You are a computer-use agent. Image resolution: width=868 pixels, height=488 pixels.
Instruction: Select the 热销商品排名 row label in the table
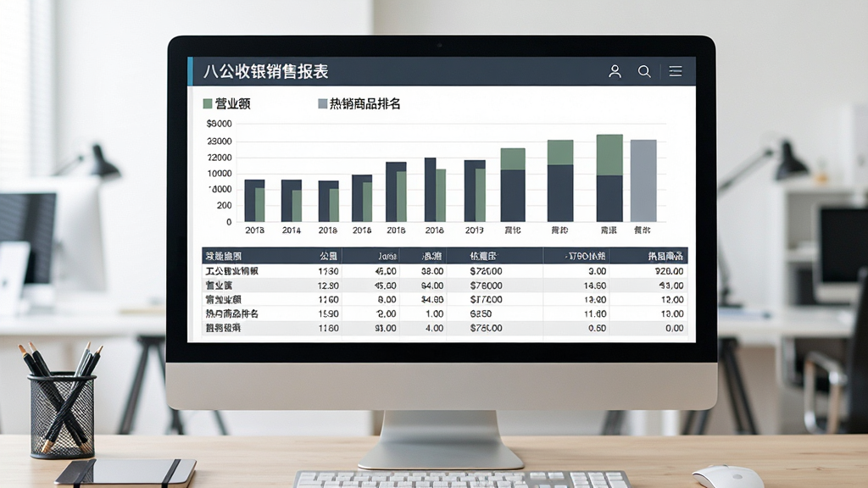tap(232, 313)
